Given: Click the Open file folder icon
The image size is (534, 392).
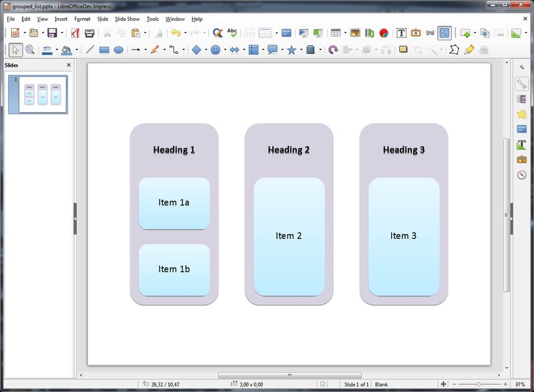Looking at the screenshot, I should pyautogui.click(x=34, y=33).
